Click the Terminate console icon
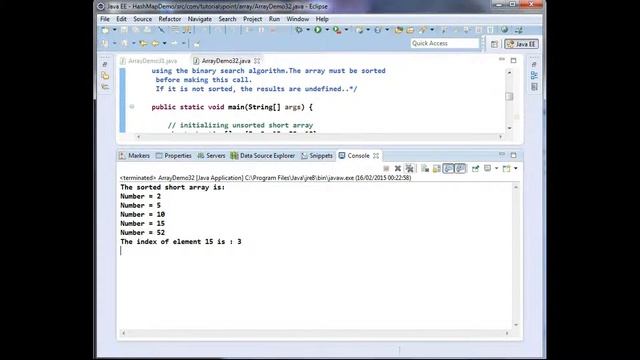This screenshot has height=360, width=640. pyautogui.click(x=386, y=169)
